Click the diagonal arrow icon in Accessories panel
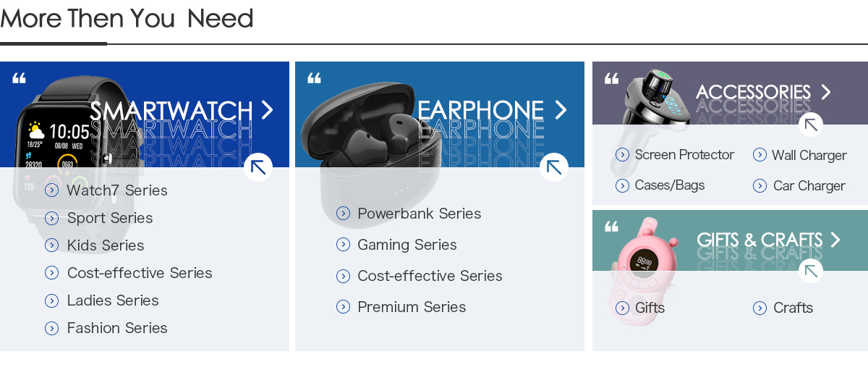 811,125
